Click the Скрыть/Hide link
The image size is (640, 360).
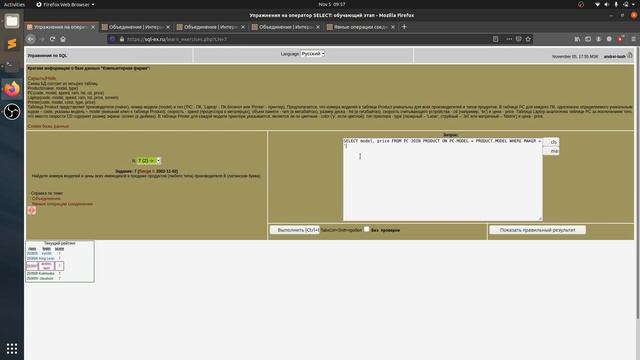click(42, 78)
